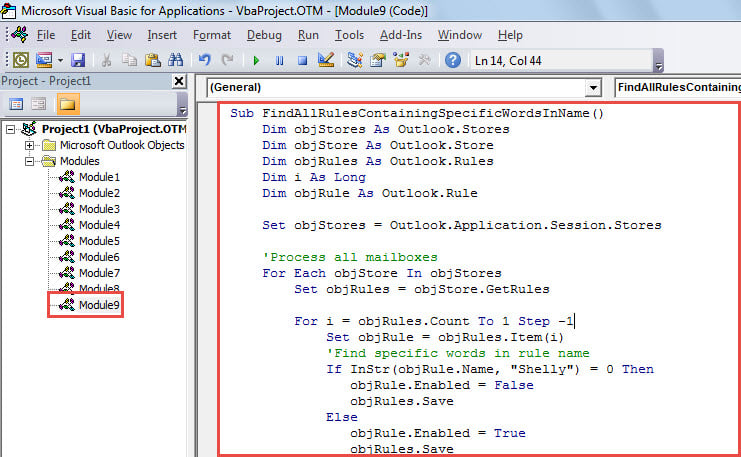Toggle Design Mode icon
The width and height of the screenshot is (741, 457).
click(326, 60)
